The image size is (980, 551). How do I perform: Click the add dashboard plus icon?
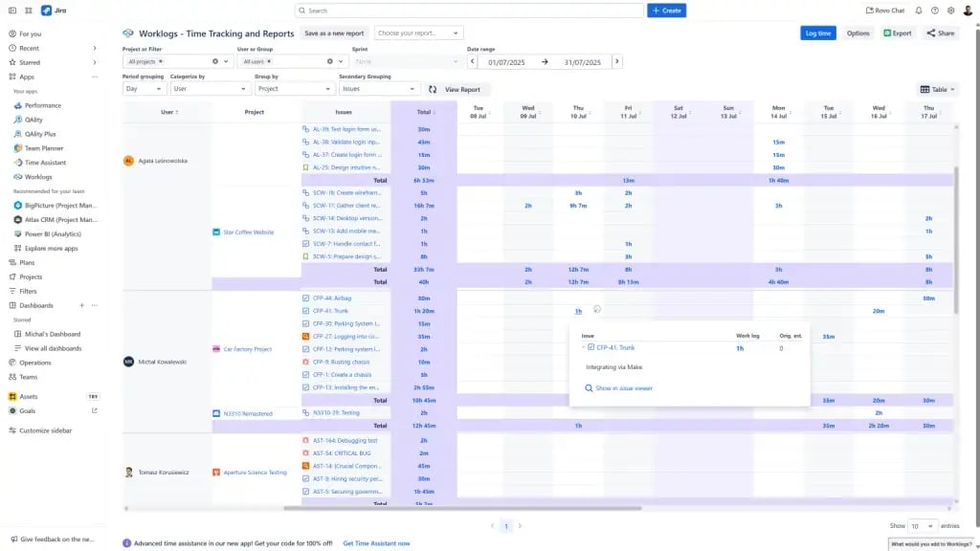(81, 306)
